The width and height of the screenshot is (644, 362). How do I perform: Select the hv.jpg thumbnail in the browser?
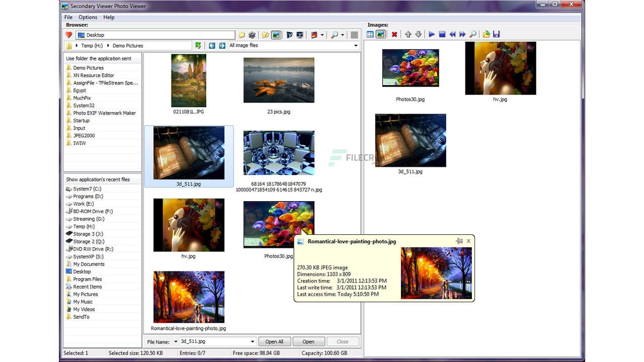tap(189, 225)
